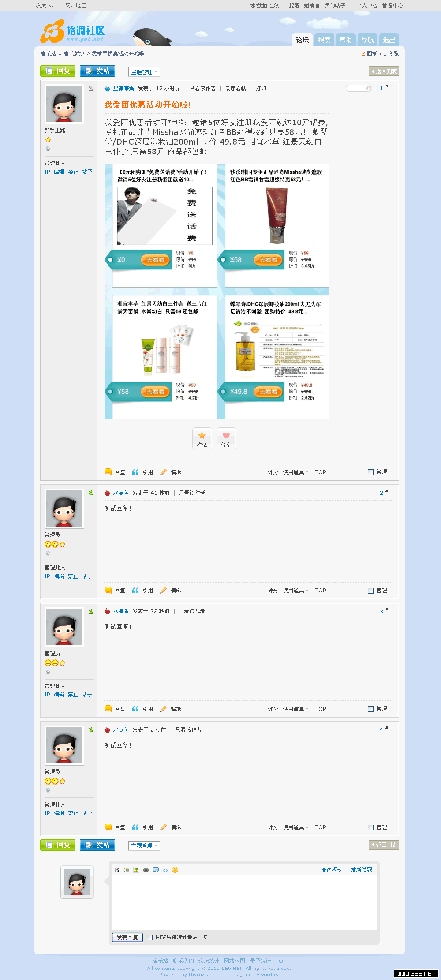The image size is (441, 980).
Task: Open the bottom 主题管理 dropdown
Action: tap(144, 845)
